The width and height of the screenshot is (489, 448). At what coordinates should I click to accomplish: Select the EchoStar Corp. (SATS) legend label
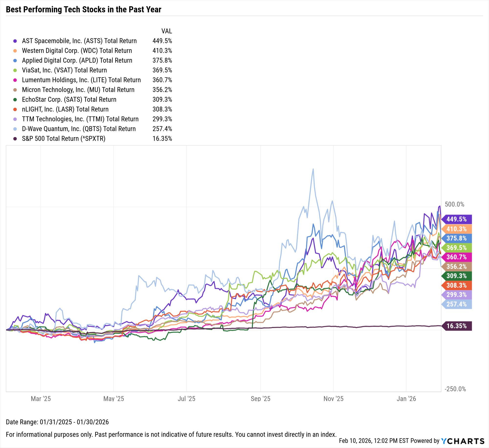click(69, 100)
